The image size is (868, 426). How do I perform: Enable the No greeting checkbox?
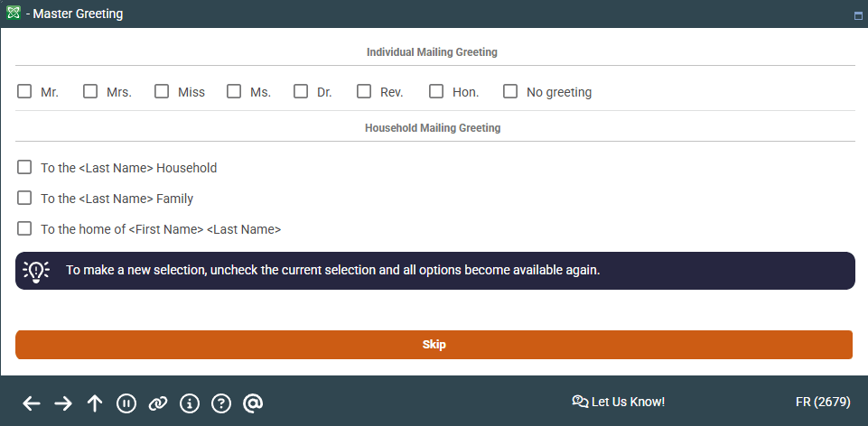click(509, 91)
